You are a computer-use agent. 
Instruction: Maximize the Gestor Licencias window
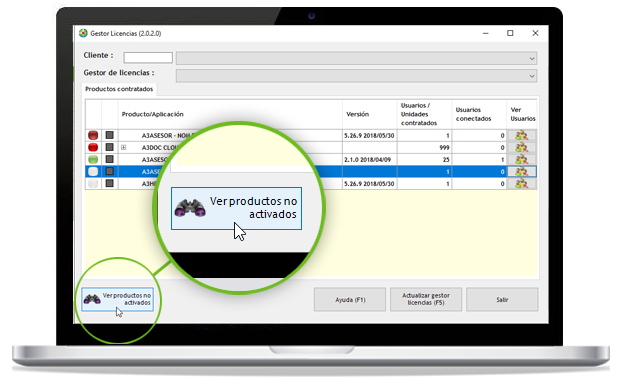pyautogui.click(x=510, y=33)
